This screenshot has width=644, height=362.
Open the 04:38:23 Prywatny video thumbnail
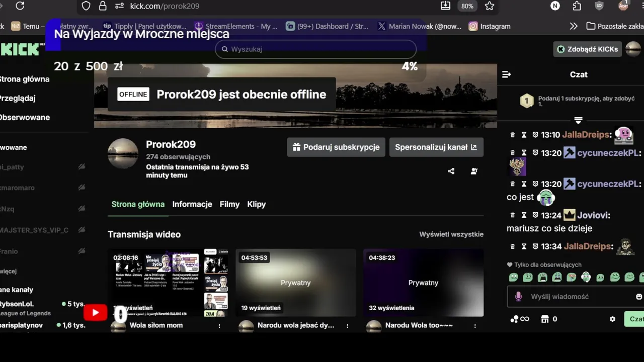click(x=424, y=283)
